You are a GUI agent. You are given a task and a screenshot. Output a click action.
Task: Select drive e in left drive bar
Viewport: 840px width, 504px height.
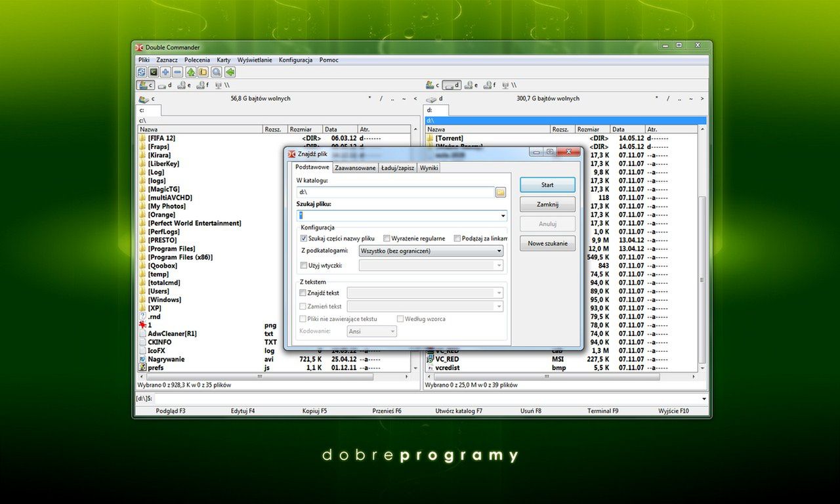[x=184, y=85]
